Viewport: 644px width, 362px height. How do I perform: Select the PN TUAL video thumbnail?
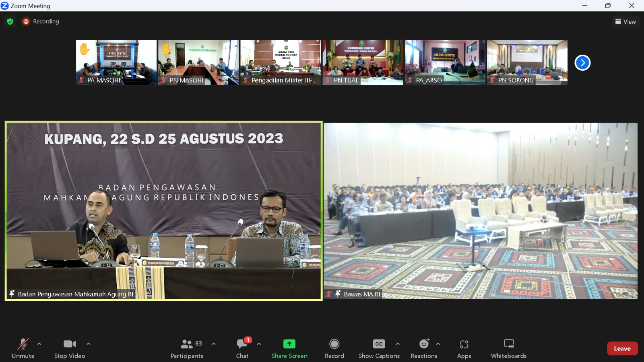tap(363, 62)
